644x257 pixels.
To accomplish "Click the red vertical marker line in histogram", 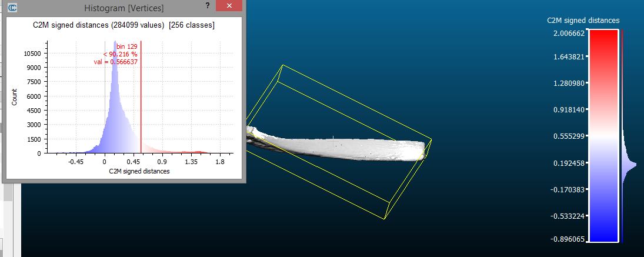I will tap(141, 106).
